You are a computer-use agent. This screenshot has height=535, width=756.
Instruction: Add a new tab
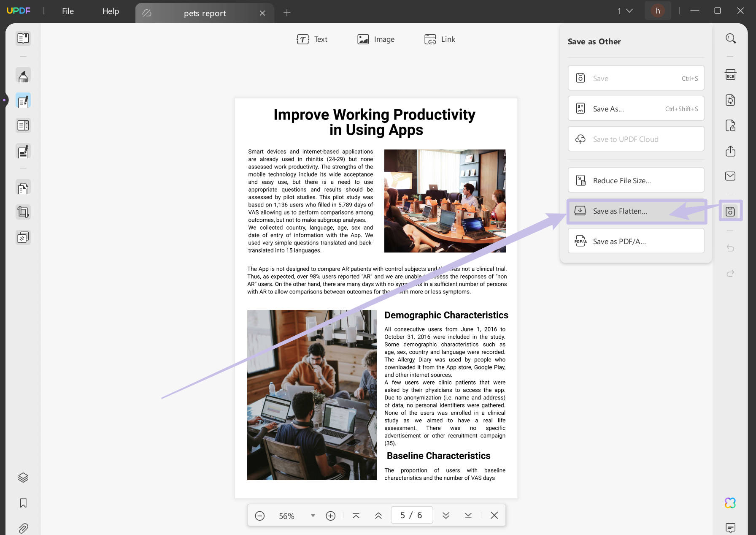point(287,13)
